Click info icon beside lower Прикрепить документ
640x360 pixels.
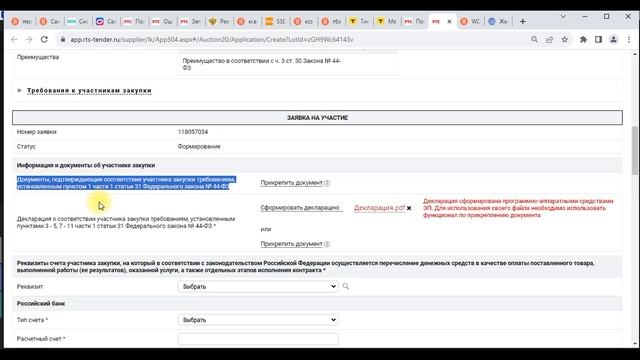(x=327, y=244)
